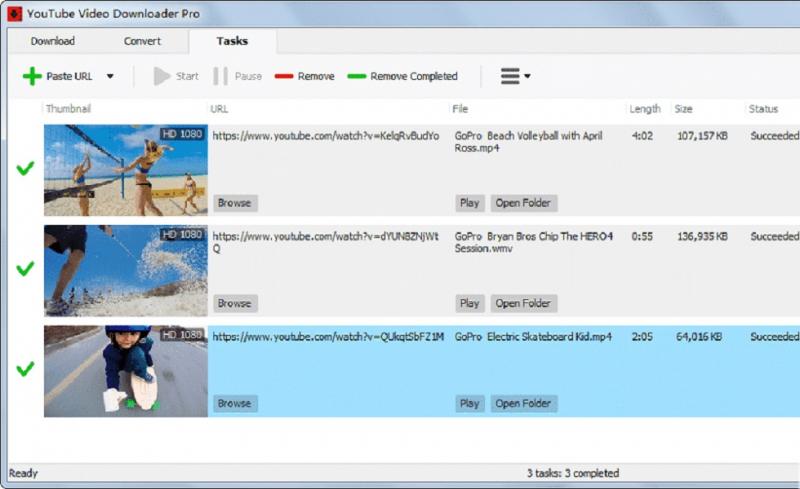Click URL ending in dYUNBZNjWtQ
This screenshot has width=800, height=489.
[326, 242]
